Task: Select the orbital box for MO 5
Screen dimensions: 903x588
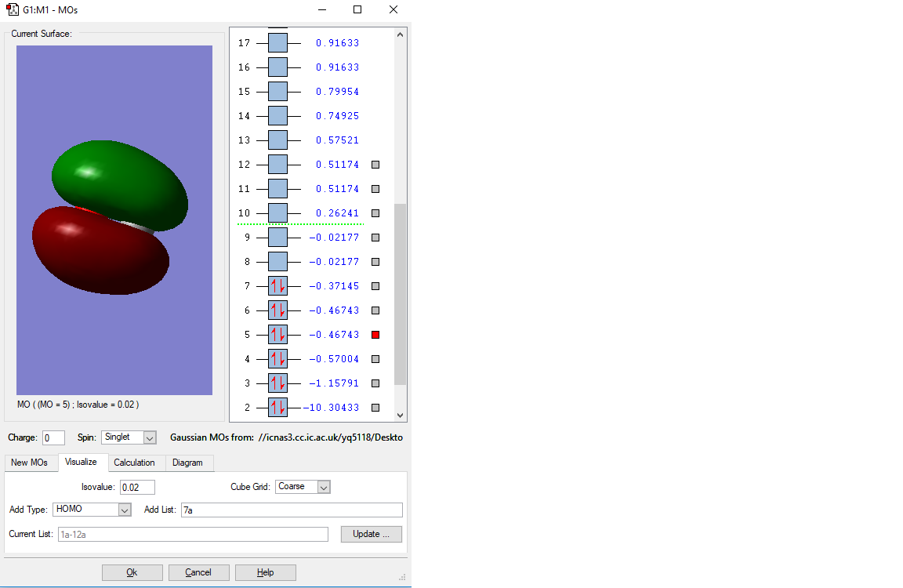Action: point(277,334)
